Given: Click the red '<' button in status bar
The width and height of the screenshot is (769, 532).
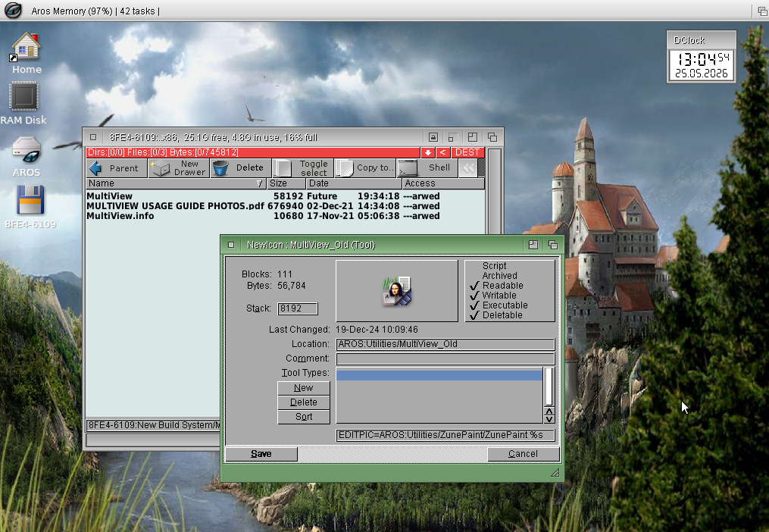Looking at the screenshot, I should [x=442, y=152].
